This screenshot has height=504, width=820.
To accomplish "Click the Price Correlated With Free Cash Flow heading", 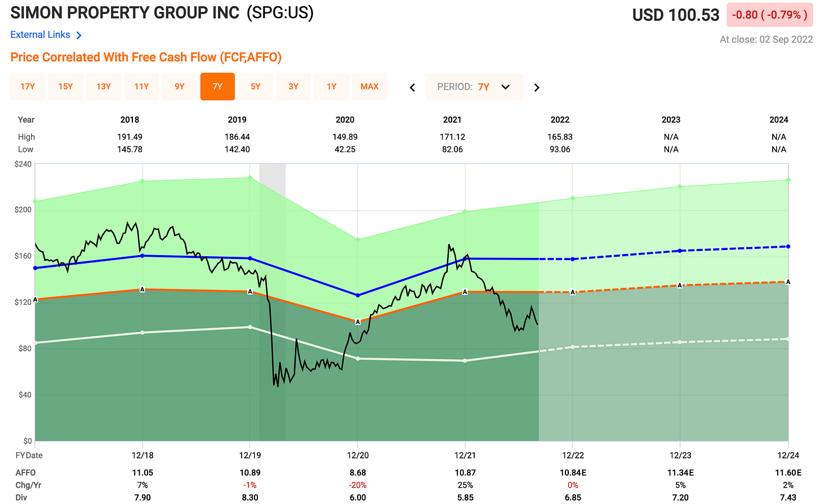I will 146,57.
